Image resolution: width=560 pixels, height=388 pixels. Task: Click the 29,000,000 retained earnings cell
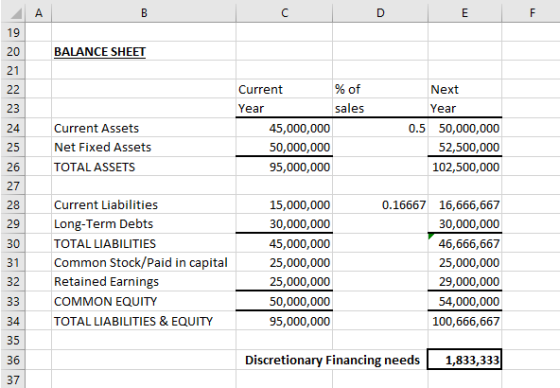(x=465, y=282)
